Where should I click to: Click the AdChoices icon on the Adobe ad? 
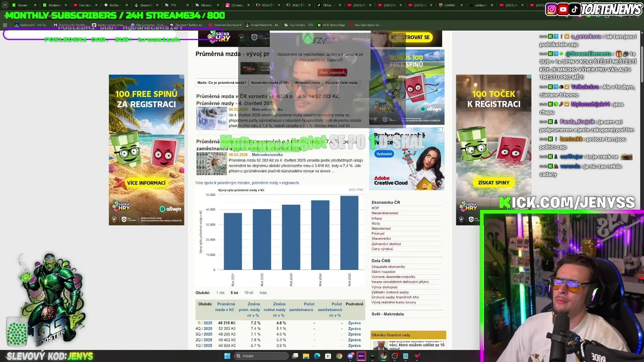441,130
